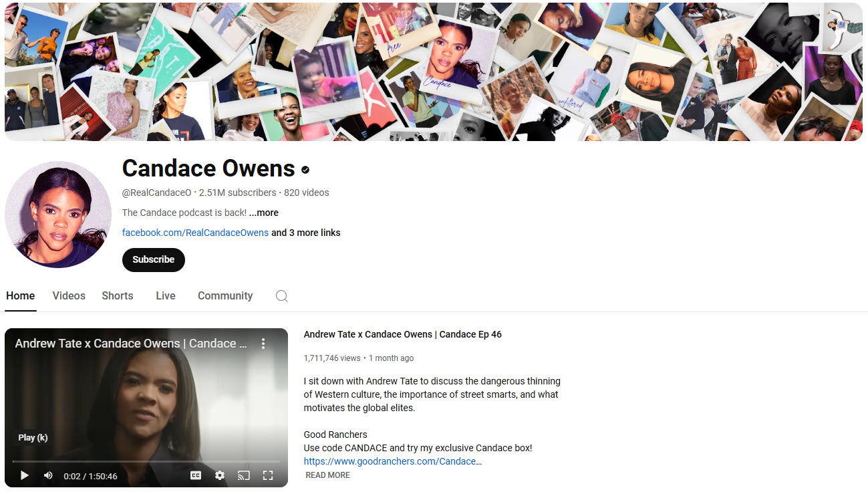Go to the Community tab
The height and width of the screenshot is (494, 868).
click(225, 295)
